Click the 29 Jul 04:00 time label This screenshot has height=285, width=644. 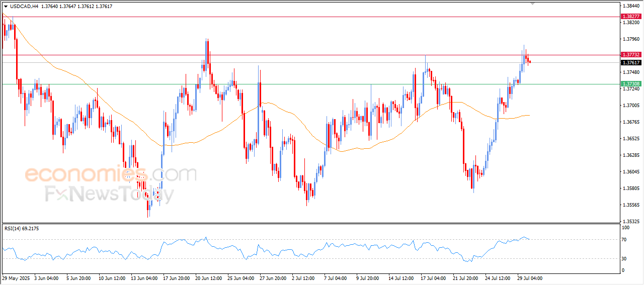click(529, 278)
